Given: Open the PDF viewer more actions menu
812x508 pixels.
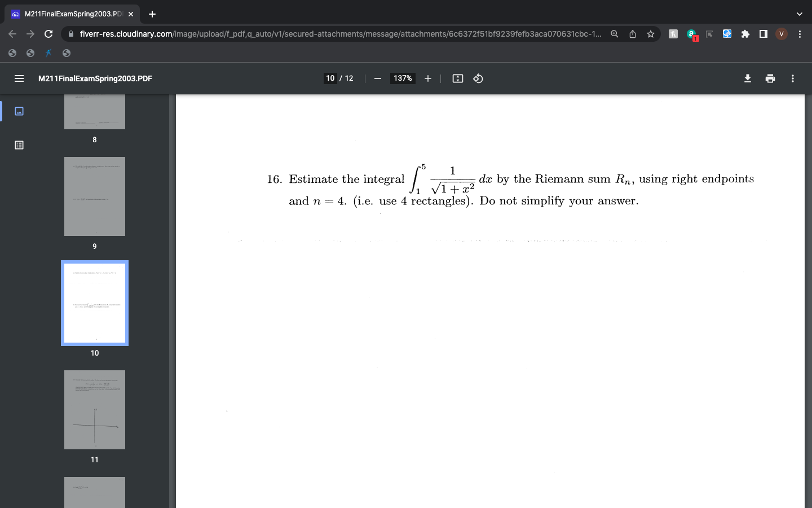Looking at the screenshot, I should 793,78.
